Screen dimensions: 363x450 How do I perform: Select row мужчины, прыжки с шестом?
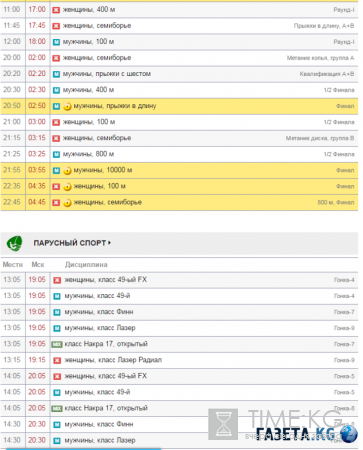coord(179,74)
